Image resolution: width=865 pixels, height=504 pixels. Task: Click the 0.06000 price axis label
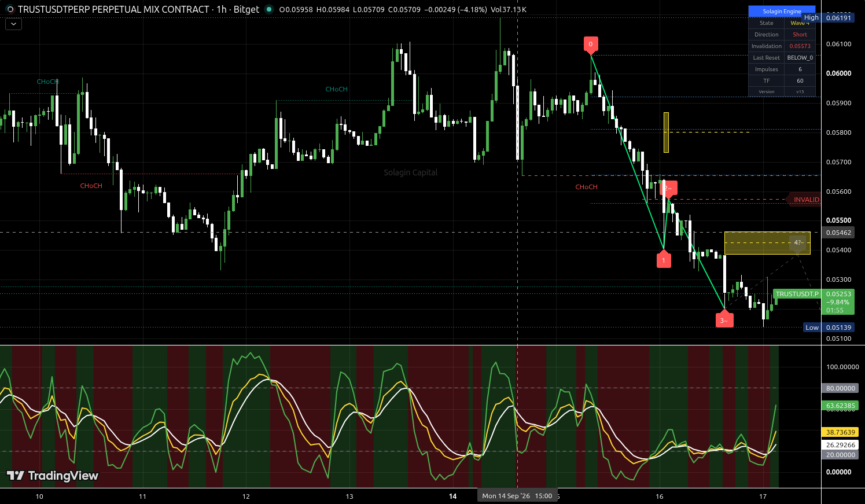point(838,73)
